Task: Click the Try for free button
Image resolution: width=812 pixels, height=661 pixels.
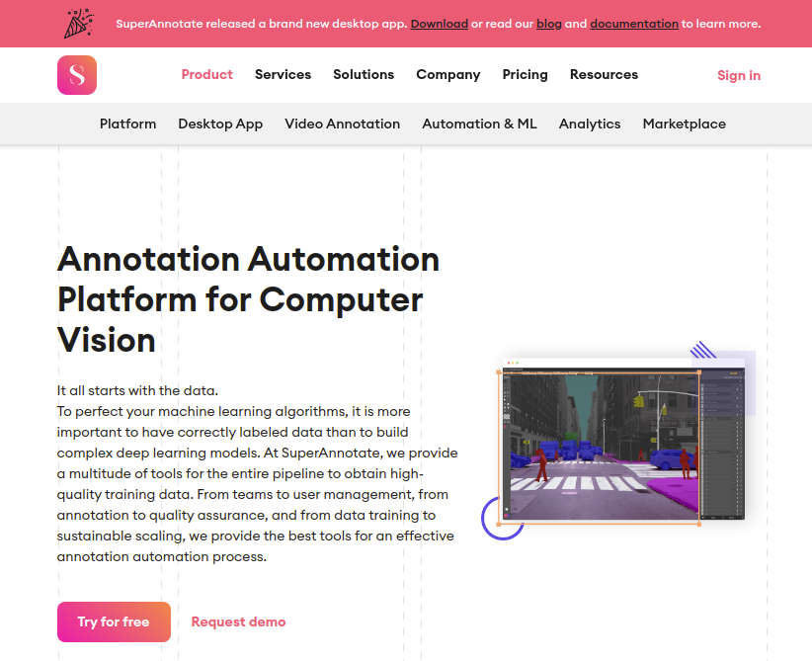Action: (114, 621)
